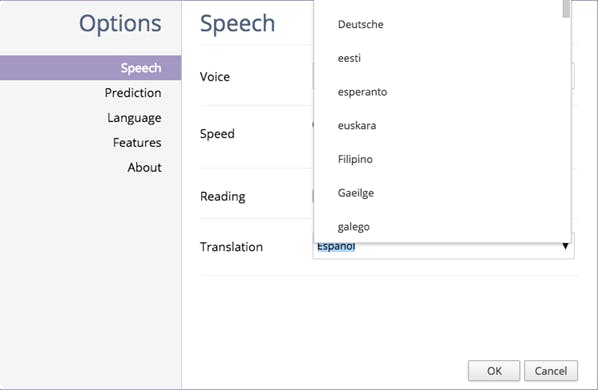The image size is (598, 390).
Task: Go to the Features section
Action: [x=137, y=143]
